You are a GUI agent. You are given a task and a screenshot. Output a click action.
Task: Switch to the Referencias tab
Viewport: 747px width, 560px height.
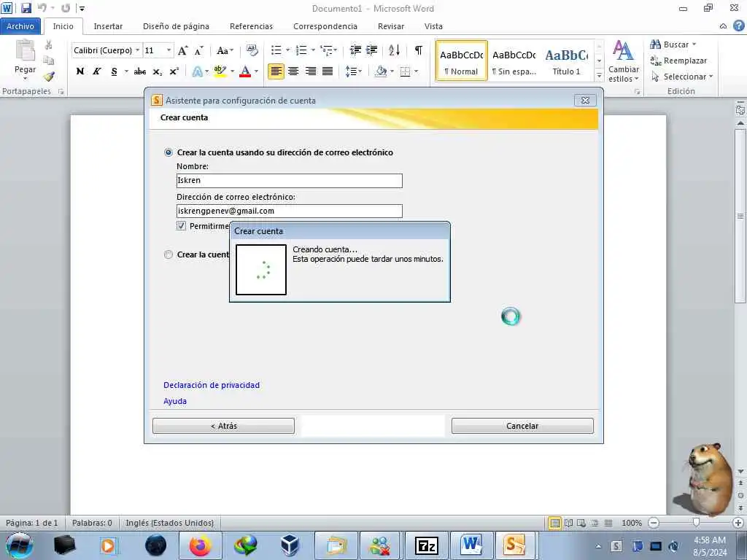(251, 26)
